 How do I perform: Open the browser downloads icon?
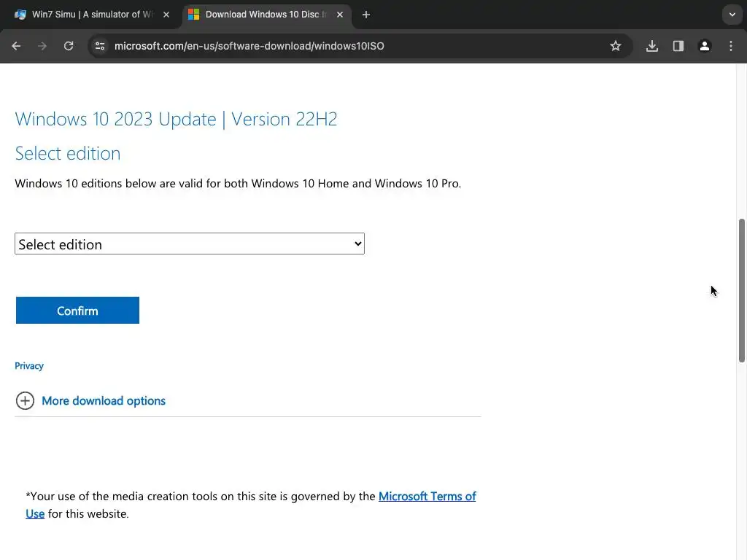coord(652,46)
